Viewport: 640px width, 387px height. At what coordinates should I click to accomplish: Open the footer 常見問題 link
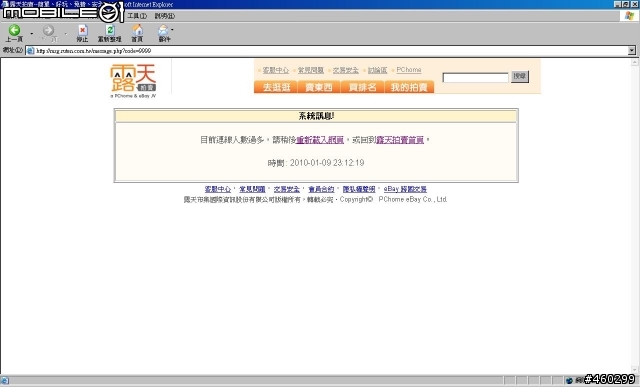[252, 189]
